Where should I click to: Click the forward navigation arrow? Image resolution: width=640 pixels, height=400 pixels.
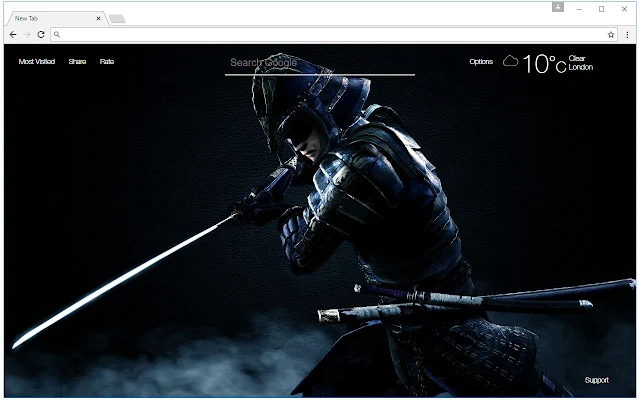(27, 35)
